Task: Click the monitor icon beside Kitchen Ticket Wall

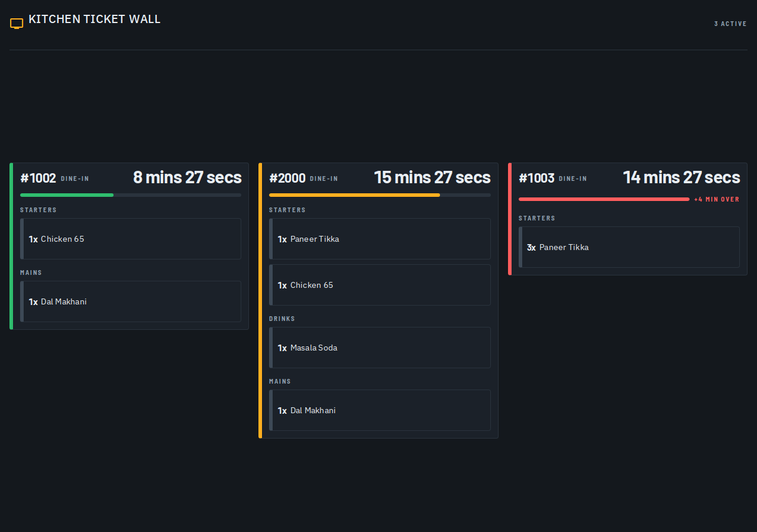Action: [17, 24]
